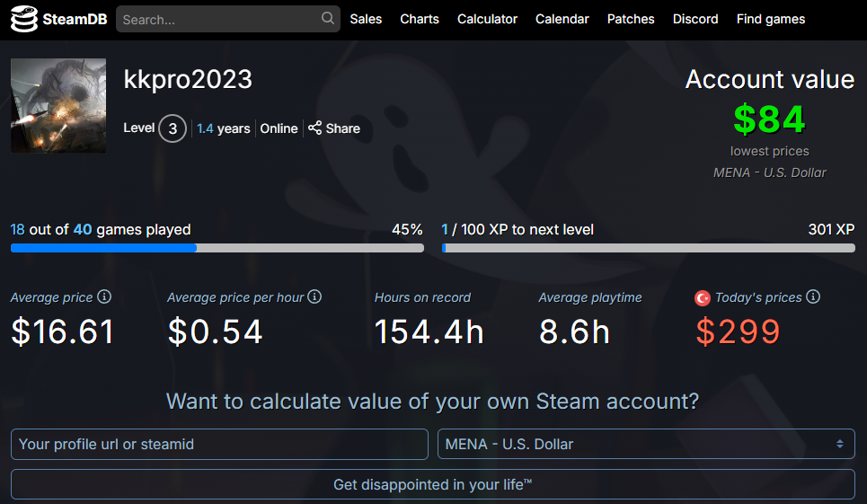
Task: Open Find games page
Action: click(771, 19)
